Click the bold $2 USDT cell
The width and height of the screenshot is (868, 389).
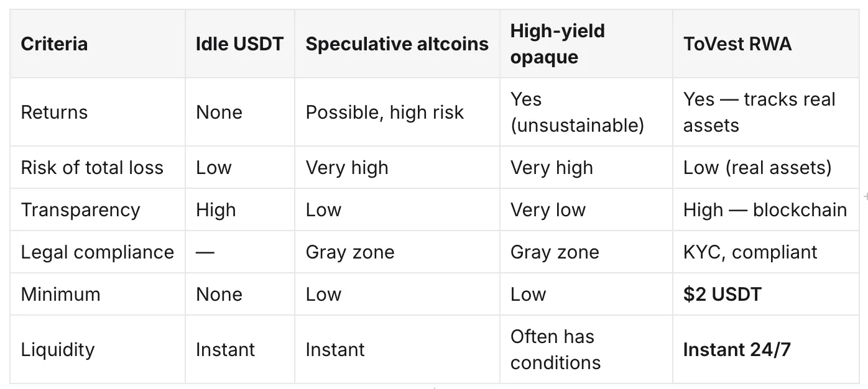(x=722, y=295)
